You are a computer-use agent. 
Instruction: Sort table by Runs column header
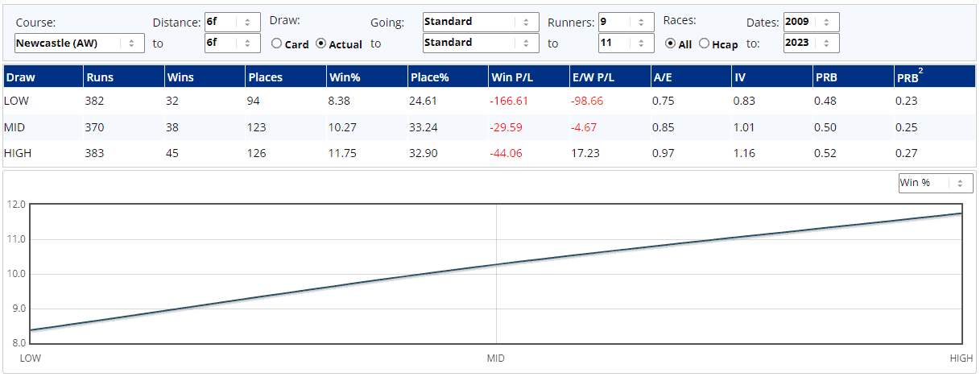pyautogui.click(x=99, y=77)
